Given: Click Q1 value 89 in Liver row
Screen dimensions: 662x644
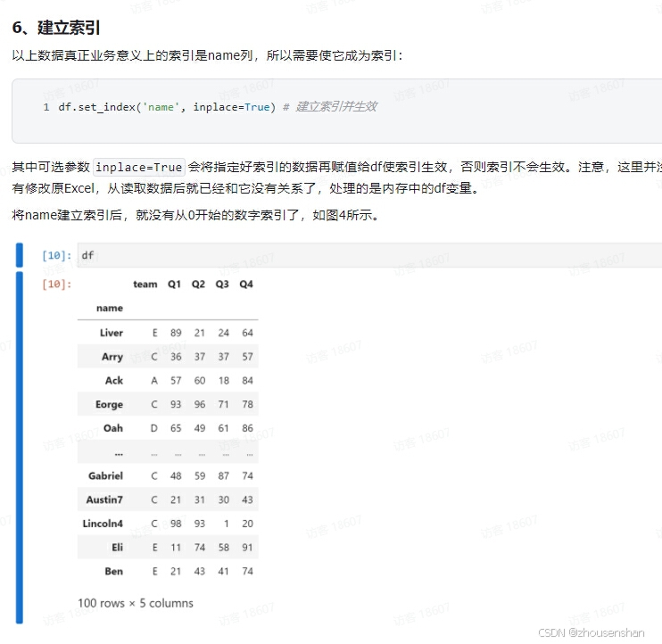Looking at the screenshot, I should (176, 333).
